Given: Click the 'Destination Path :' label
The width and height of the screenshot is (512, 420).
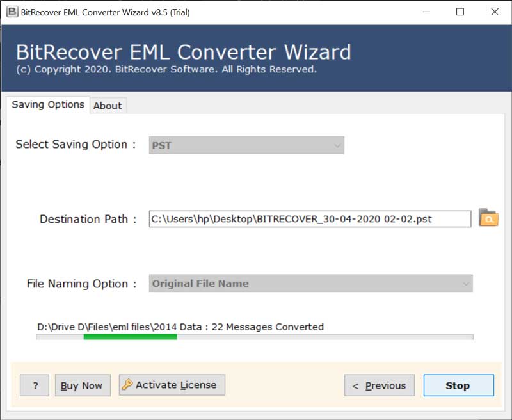Looking at the screenshot, I should [88, 219].
